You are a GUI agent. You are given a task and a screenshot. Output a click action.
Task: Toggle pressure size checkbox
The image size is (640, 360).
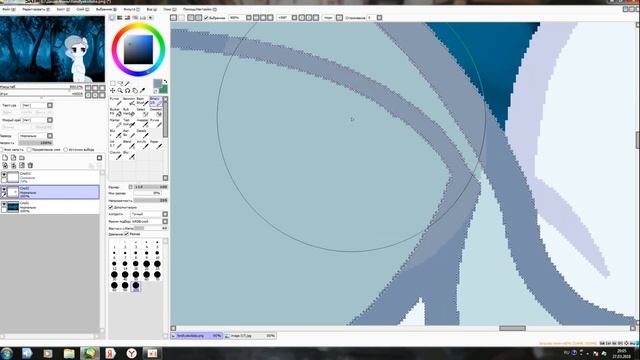pyautogui.click(x=127, y=234)
